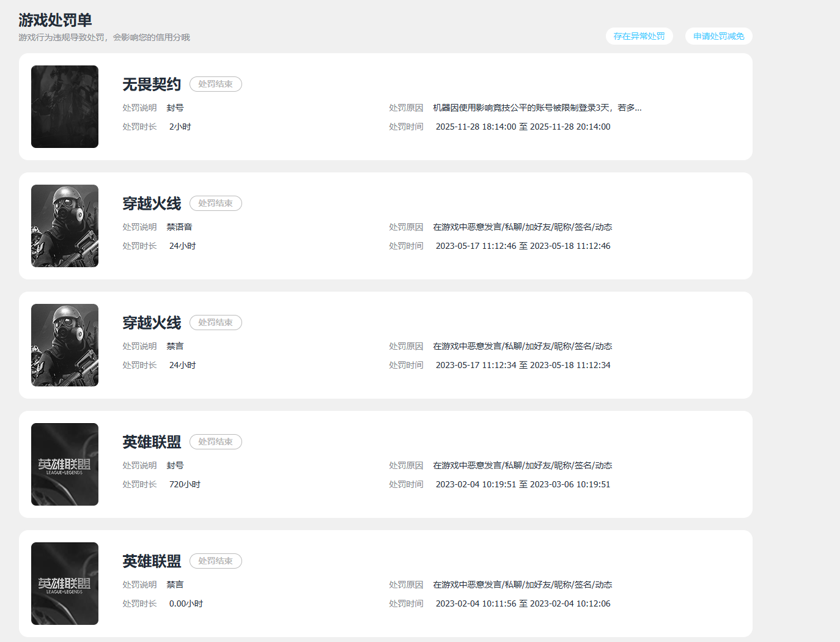This screenshot has width=840, height=642.
Task: Select the 穿越火线 cover in the 禁语音 card
Action: pyautogui.click(x=65, y=226)
